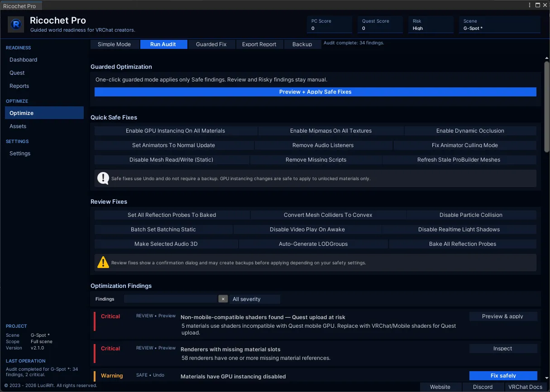Click Convert Mesh Colliders To Convex

pos(328,215)
